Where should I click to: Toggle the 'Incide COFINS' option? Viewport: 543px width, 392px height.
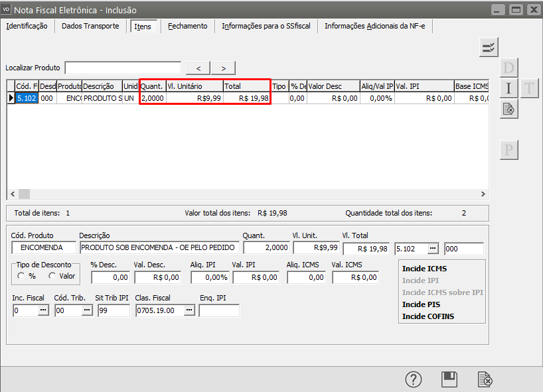tap(429, 316)
